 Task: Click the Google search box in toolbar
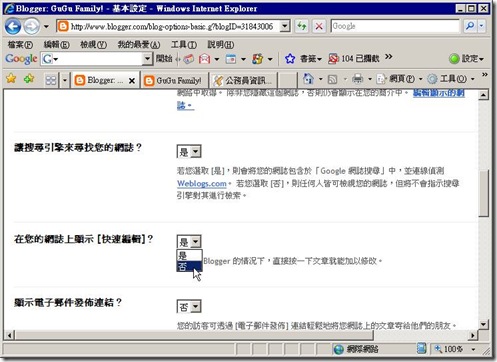coord(395,26)
